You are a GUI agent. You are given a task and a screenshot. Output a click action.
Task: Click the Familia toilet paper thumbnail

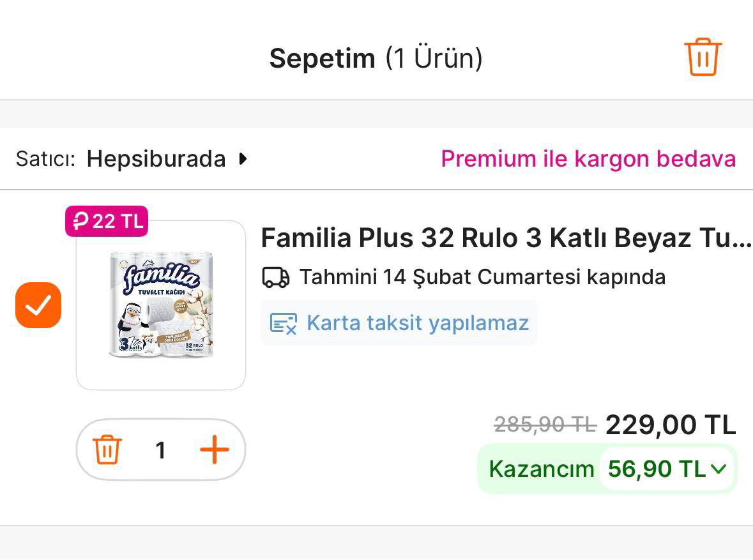click(x=161, y=305)
